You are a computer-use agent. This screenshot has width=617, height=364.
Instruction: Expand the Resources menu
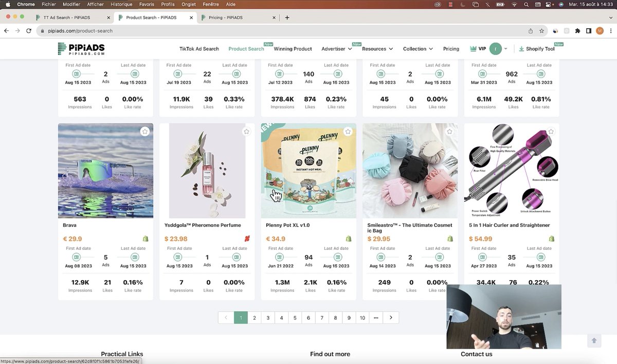pos(377,49)
